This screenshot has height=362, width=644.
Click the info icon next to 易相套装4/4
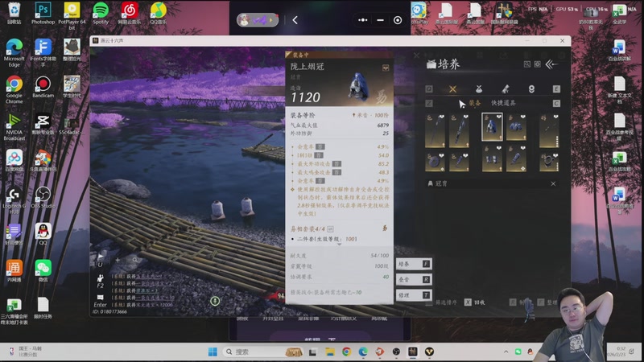(330, 229)
